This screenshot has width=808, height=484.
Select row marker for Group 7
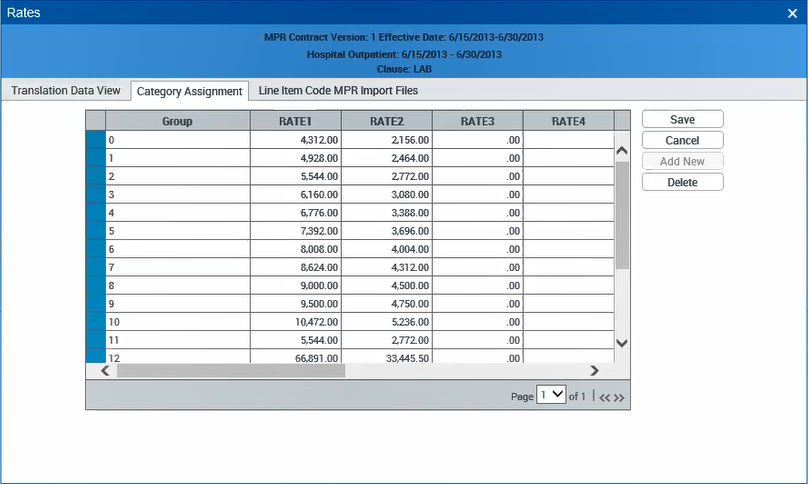95,267
